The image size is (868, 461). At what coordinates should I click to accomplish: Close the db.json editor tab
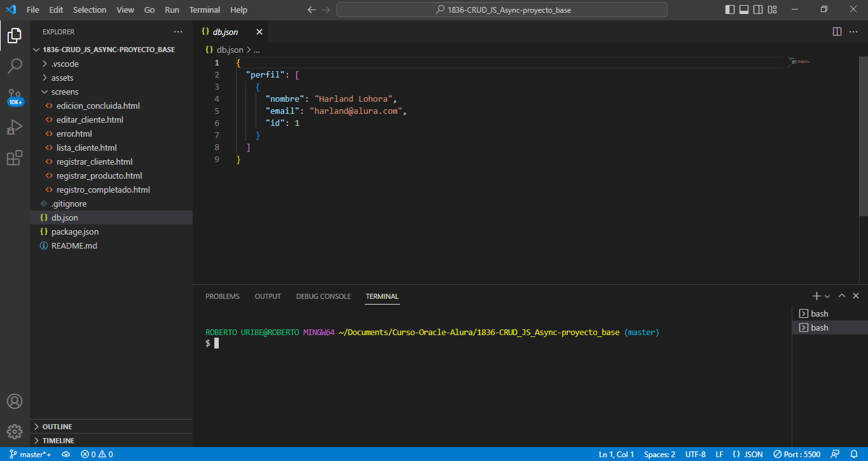coord(259,32)
